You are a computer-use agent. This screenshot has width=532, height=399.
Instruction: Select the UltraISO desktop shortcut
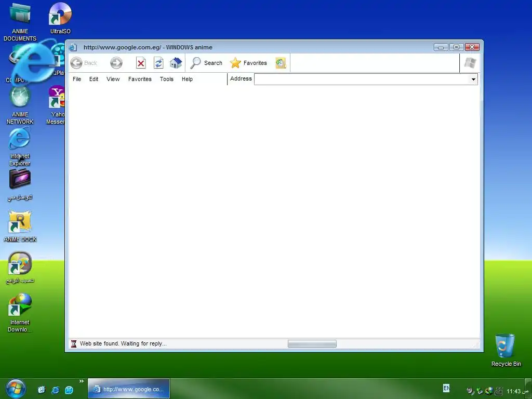pyautogui.click(x=60, y=18)
